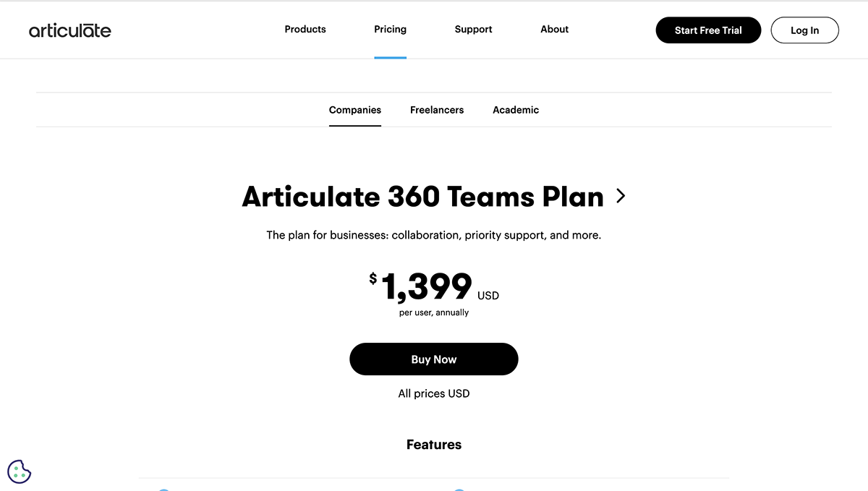
Task: Open the cookie preferences icon bottom left
Action: click(x=19, y=471)
